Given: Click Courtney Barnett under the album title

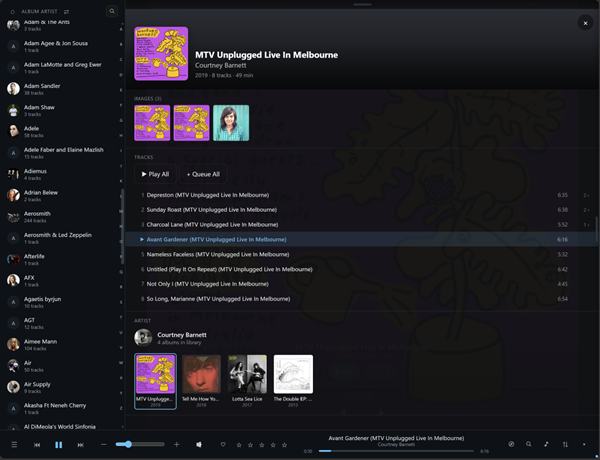Looking at the screenshot, I should pos(220,65).
